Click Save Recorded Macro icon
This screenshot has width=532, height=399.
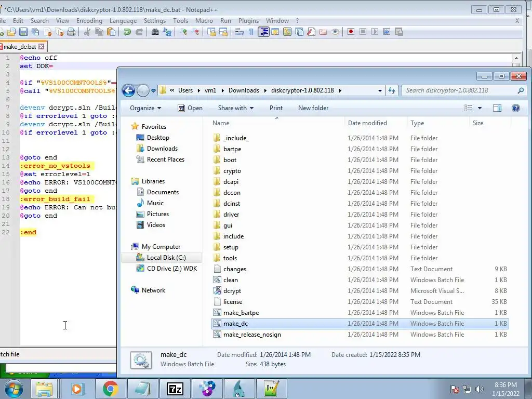click(x=399, y=32)
